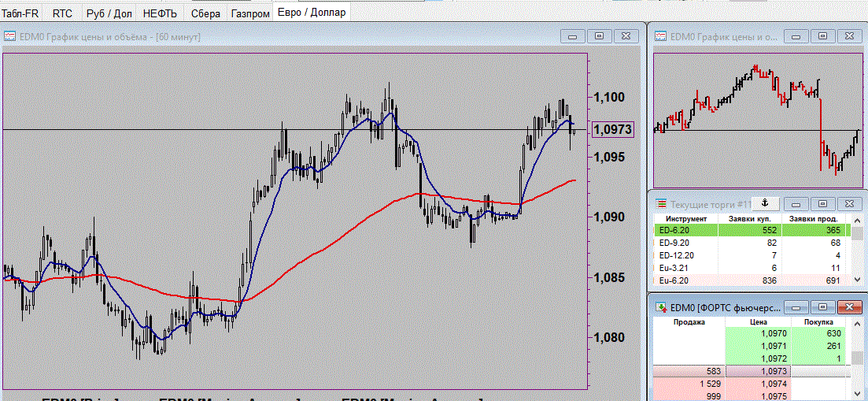Screen dimensions: 868x401
Task: Click the EDM0 ФОРТС order book icon
Action: pyautogui.click(x=660, y=306)
